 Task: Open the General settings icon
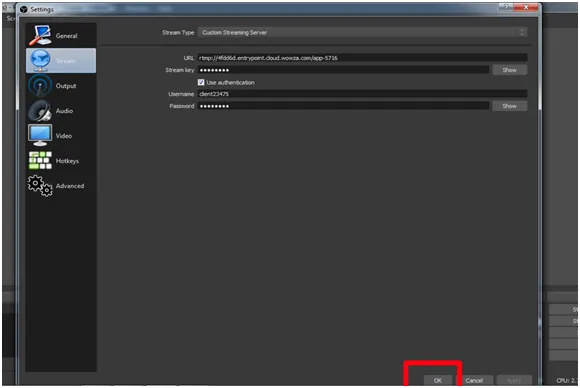click(40, 35)
